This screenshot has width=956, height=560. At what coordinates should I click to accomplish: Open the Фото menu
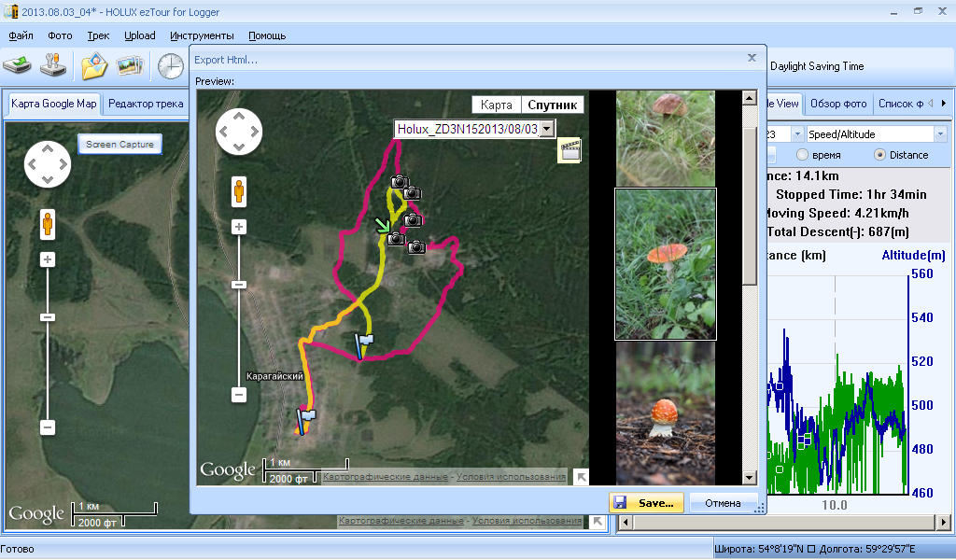[60, 35]
